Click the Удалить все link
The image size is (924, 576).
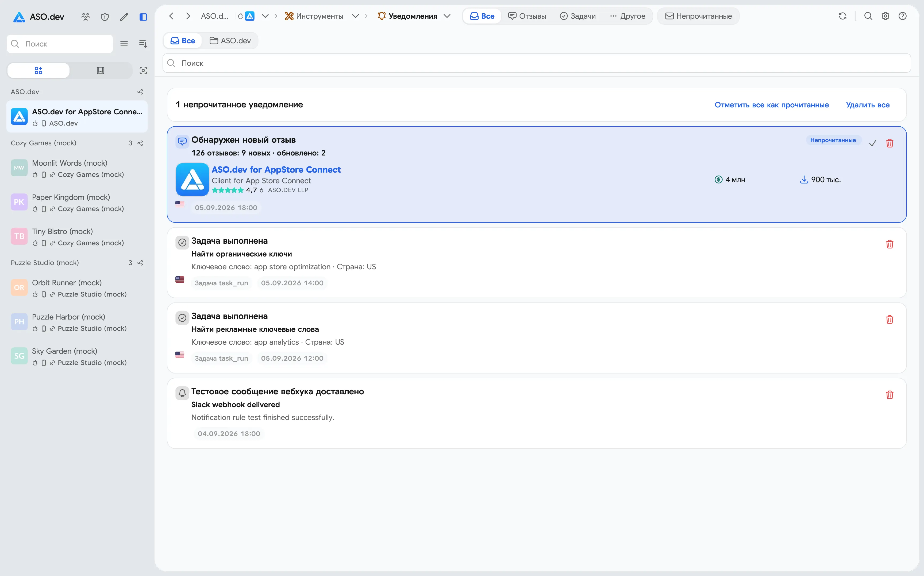coord(868,105)
